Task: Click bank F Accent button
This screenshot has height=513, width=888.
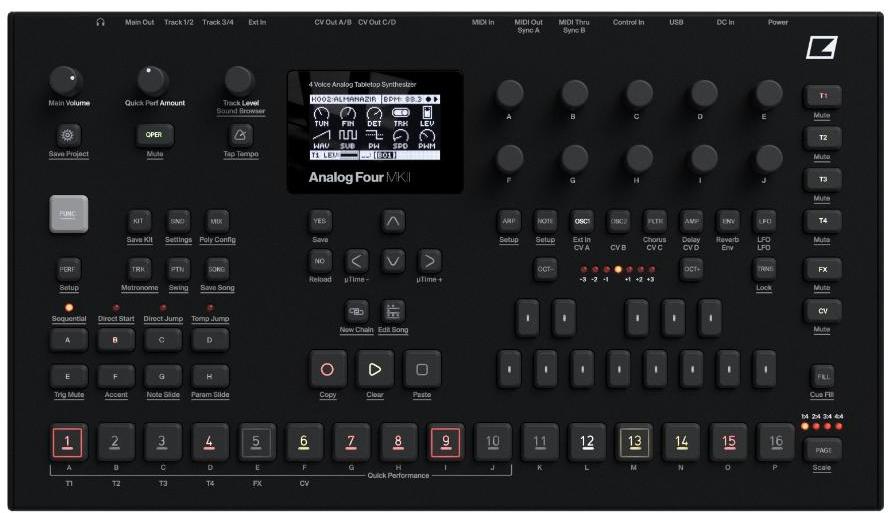Action: pos(116,377)
